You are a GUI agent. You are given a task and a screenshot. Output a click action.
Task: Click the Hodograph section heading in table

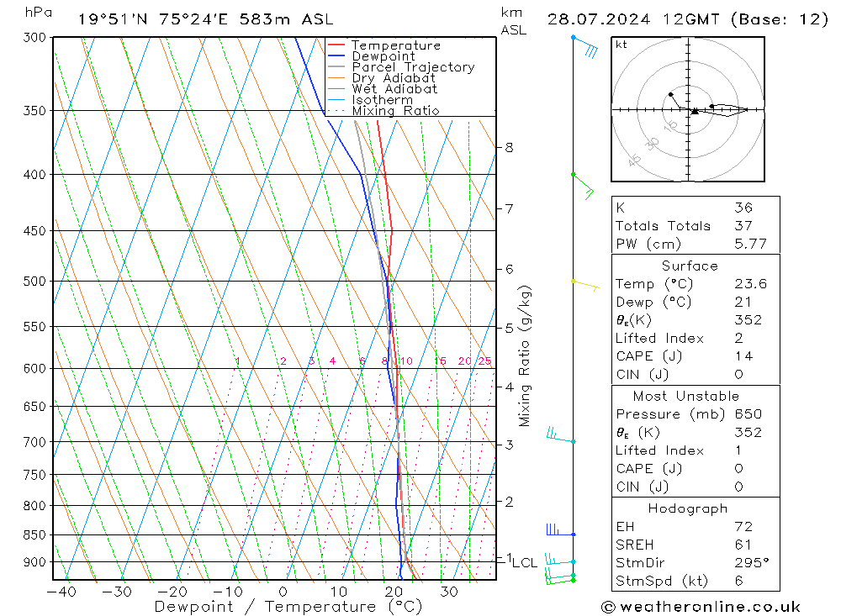(x=688, y=508)
